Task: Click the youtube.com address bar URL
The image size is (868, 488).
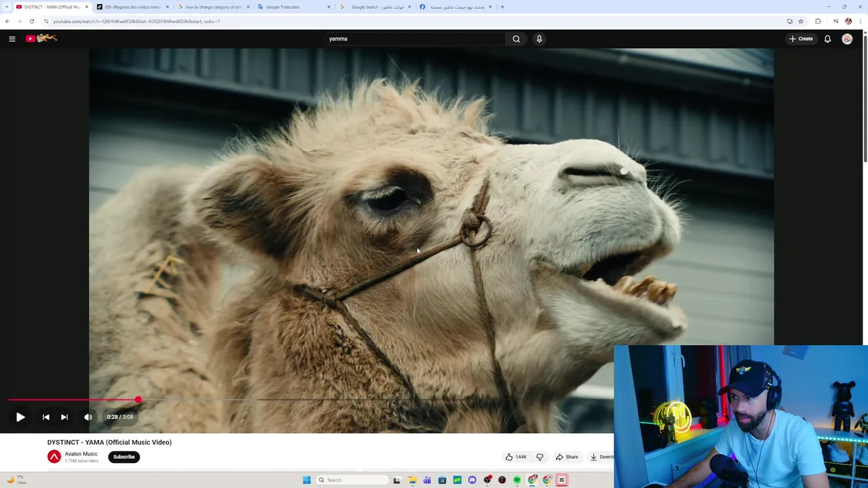Action: click(x=136, y=21)
